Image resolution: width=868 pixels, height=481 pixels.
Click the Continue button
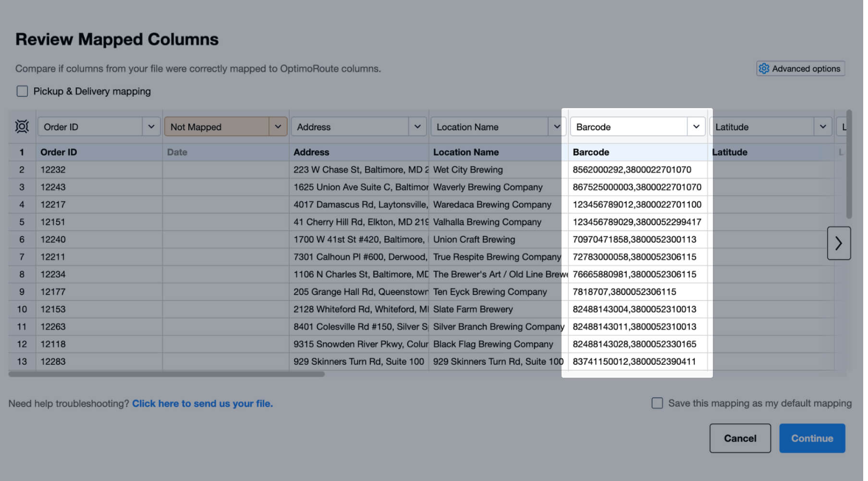(812, 438)
